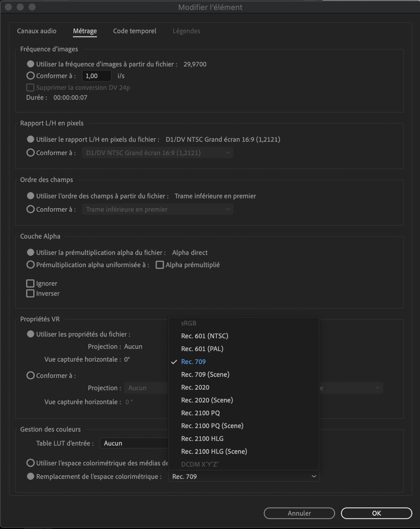This screenshot has height=529, width=420.
Task: Click the Annuler button
Action: [299, 513]
